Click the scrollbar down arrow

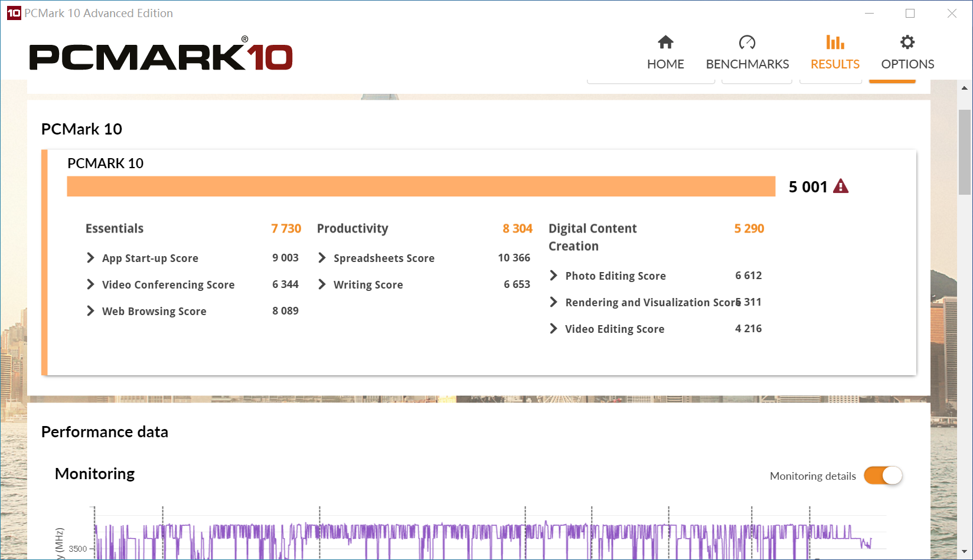(965, 552)
